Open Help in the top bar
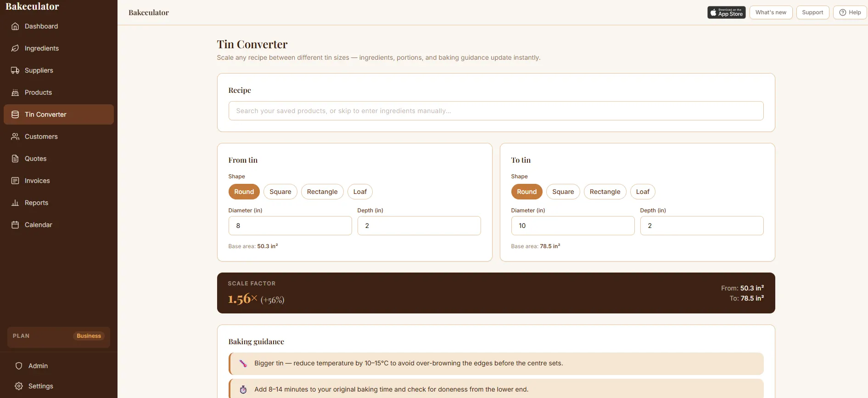868x398 pixels. click(x=850, y=12)
